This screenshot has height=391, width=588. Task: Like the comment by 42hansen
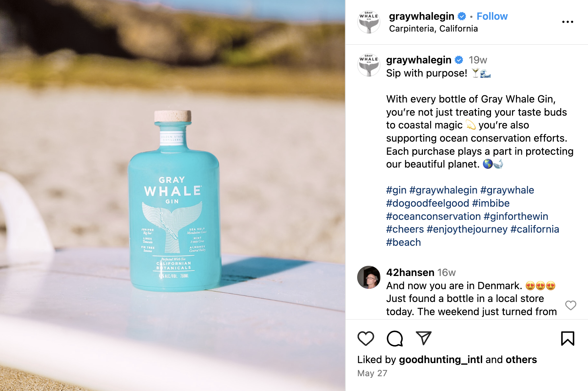tap(571, 305)
